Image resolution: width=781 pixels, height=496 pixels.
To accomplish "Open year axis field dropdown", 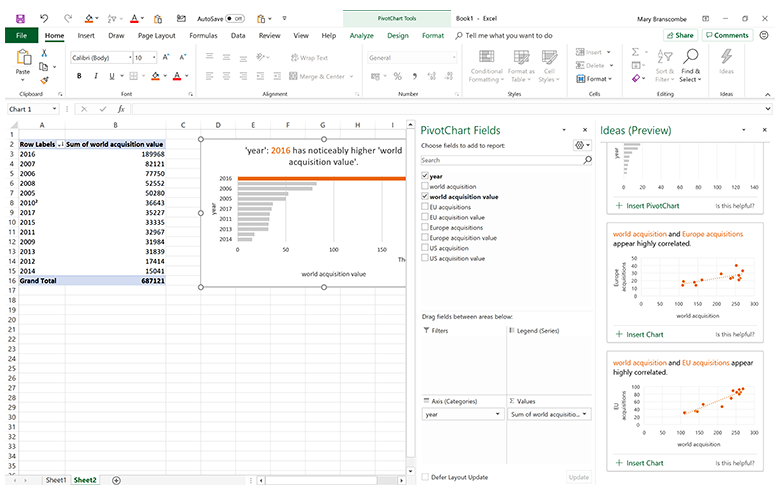I will [497, 414].
